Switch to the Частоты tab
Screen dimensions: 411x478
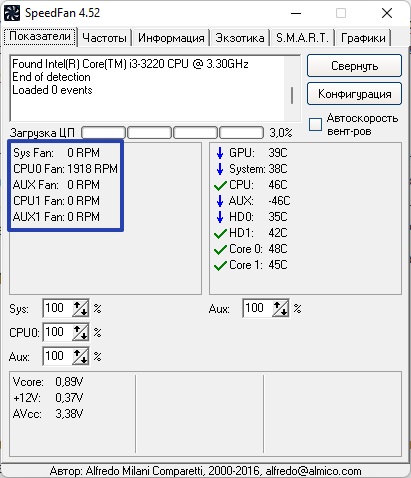tap(104, 38)
